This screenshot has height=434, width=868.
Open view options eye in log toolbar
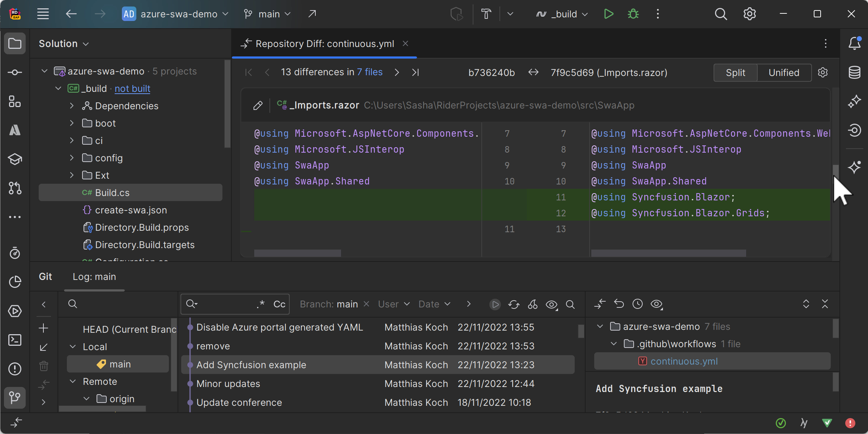552,304
